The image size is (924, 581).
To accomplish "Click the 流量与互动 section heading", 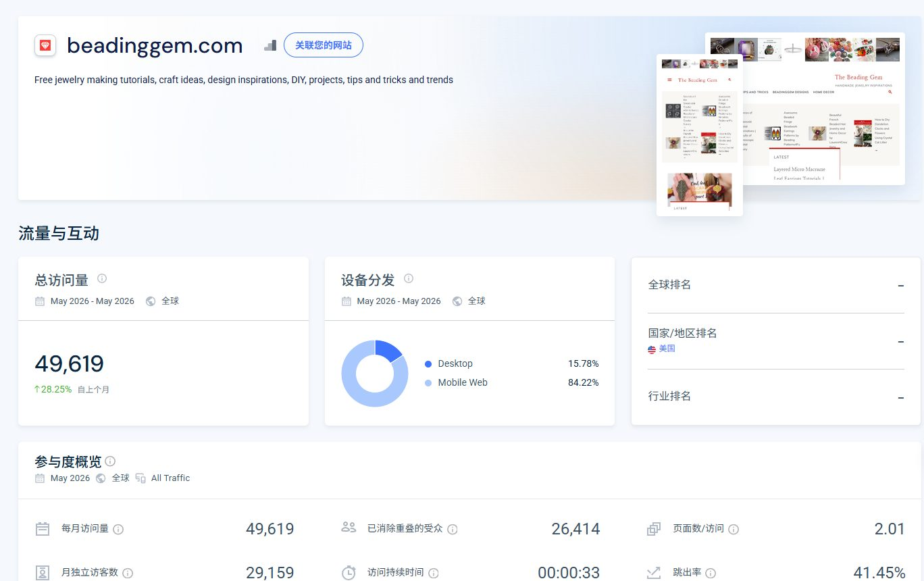I will click(59, 234).
